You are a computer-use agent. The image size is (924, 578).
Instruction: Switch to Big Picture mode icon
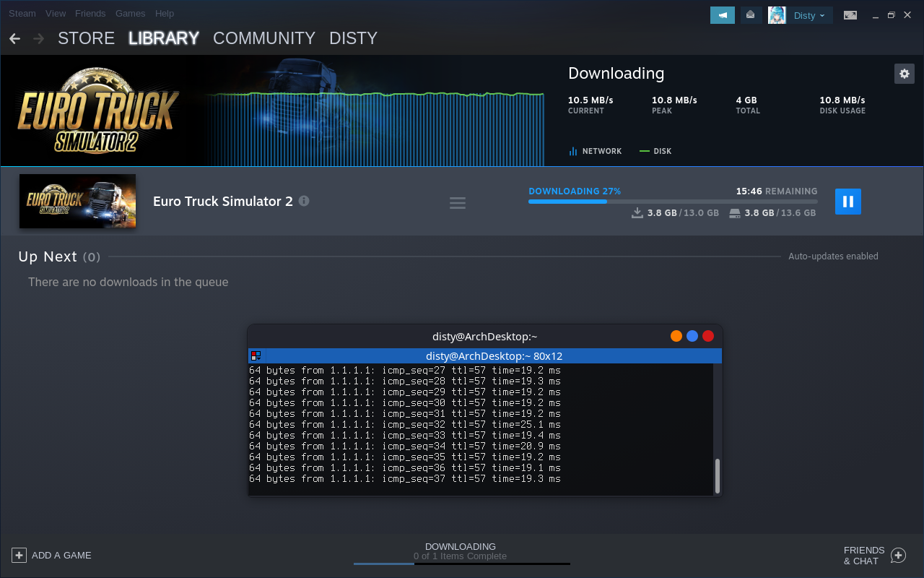pyautogui.click(x=850, y=15)
